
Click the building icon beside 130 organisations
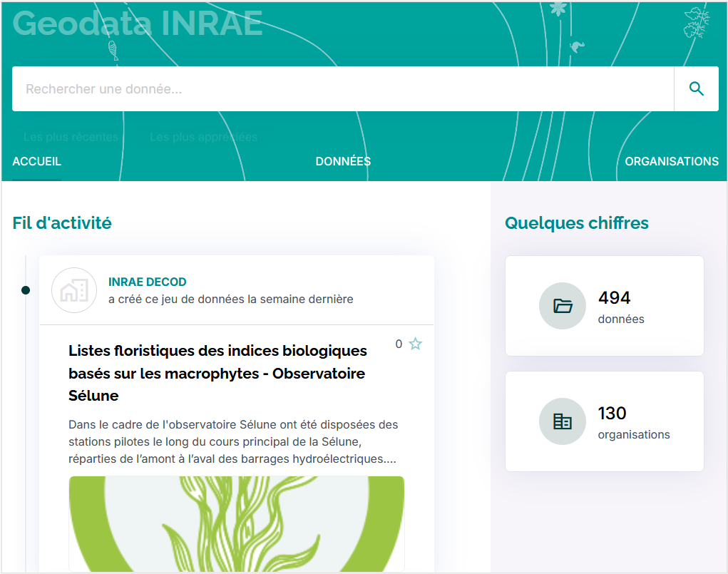coord(563,421)
